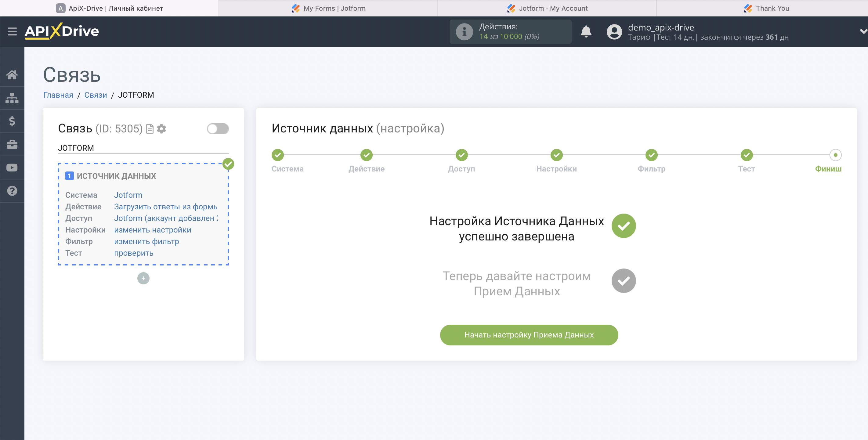Click the green check badge on the source block
Viewport: 868px width, 440px height.
[228, 164]
